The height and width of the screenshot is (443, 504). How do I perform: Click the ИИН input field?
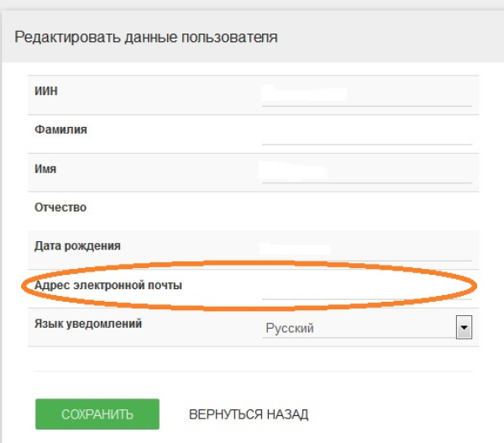point(366,94)
